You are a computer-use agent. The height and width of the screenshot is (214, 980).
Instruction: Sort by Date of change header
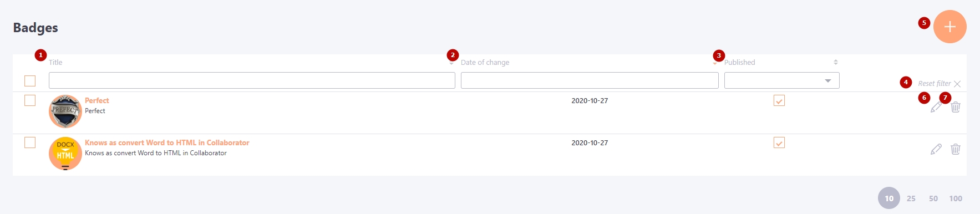485,62
